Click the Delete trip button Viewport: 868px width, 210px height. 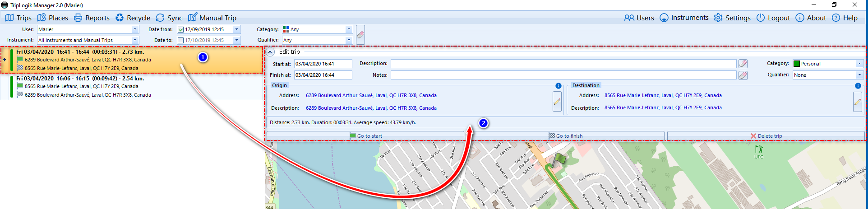click(766, 136)
